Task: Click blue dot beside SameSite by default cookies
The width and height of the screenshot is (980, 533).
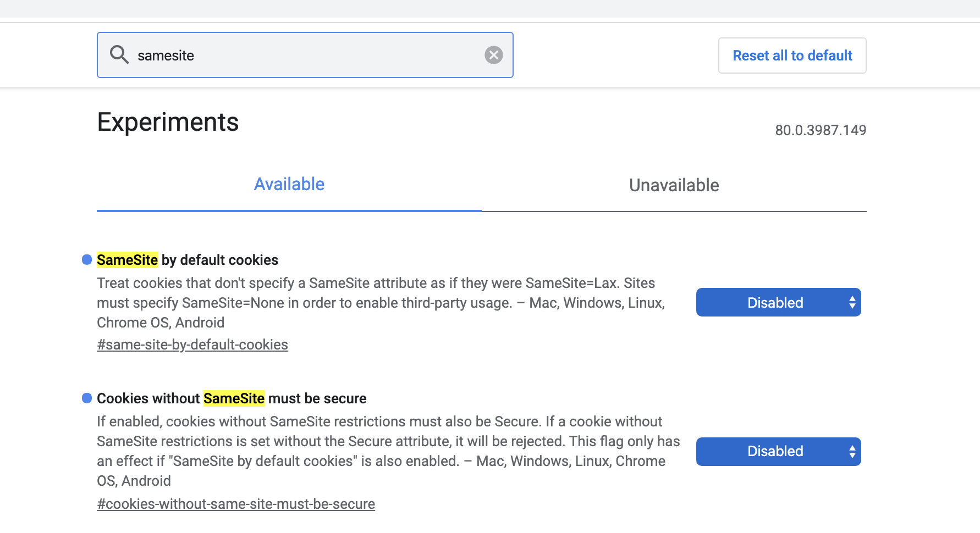Action: pyautogui.click(x=87, y=259)
